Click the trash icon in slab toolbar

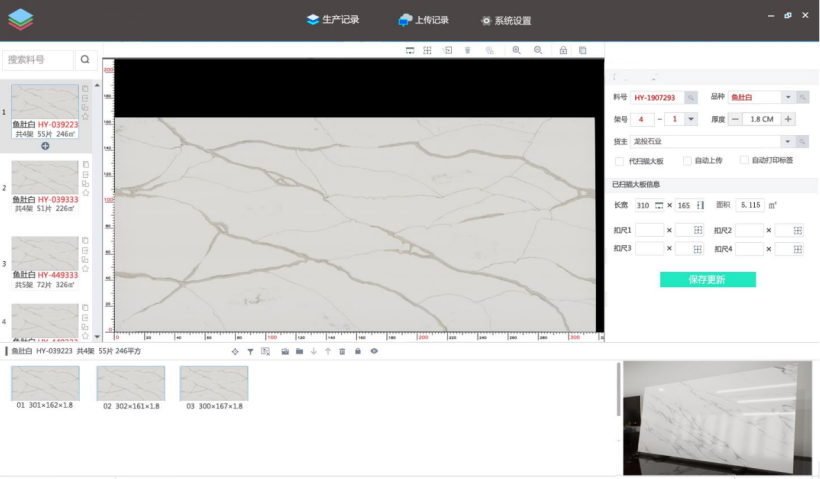tap(342, 351)
